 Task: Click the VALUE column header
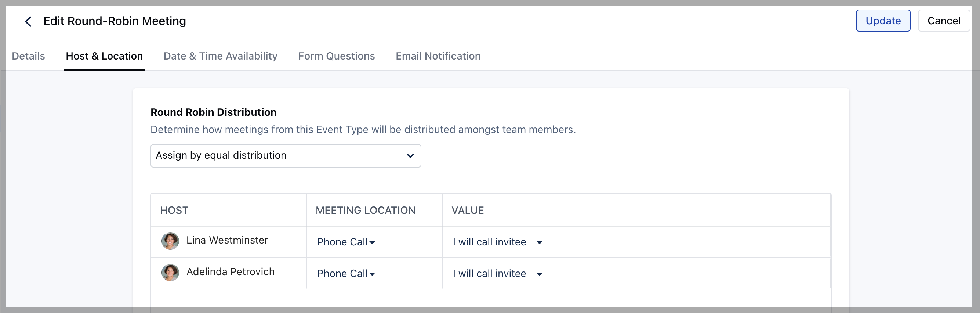coord(468,210)
